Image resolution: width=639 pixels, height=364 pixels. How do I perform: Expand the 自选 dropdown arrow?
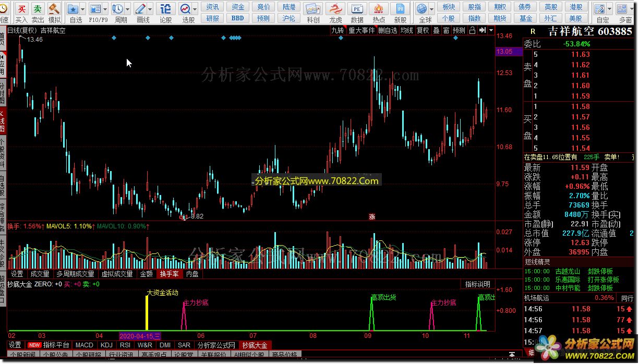click(83, 9)
